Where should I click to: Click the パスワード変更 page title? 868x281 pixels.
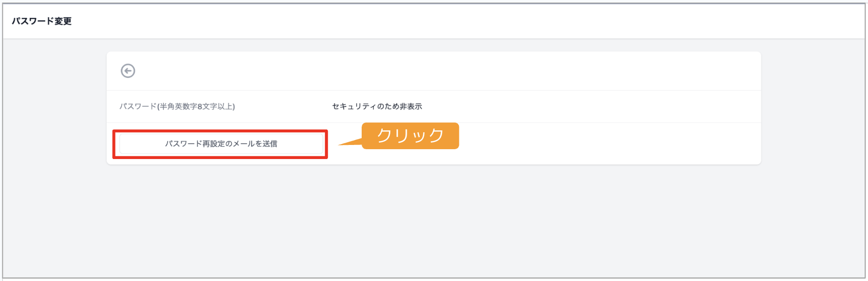(42, 21)
